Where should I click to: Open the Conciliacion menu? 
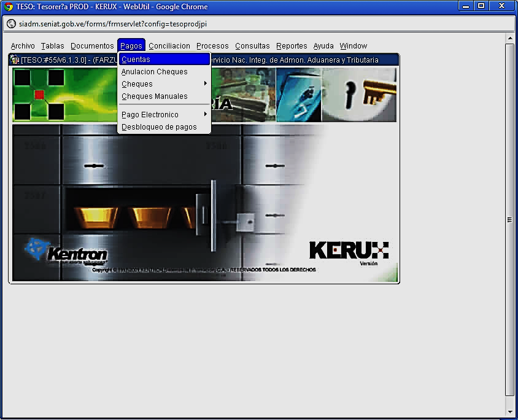pos(169,45)
